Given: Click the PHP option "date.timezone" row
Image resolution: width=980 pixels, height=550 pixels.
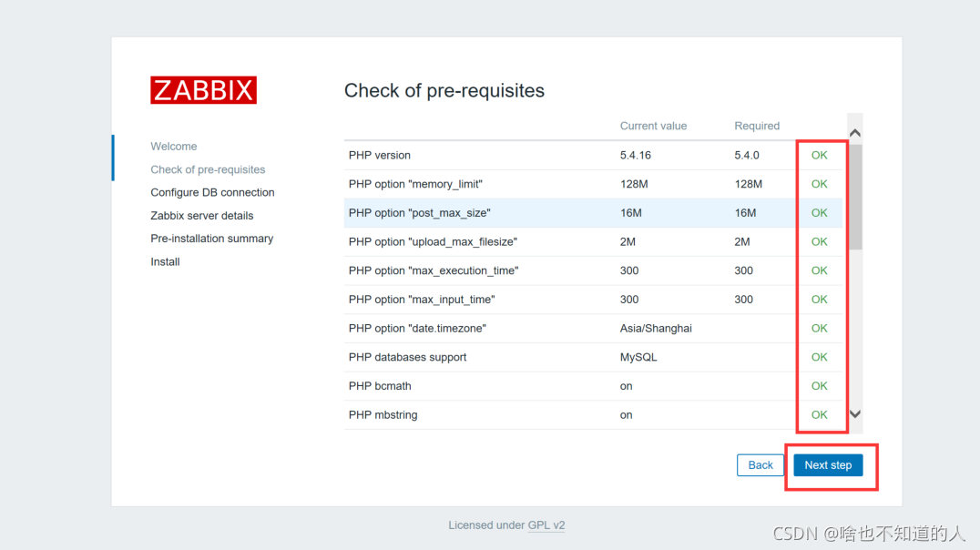Looking at the screenshot, I should pos(593,329).
